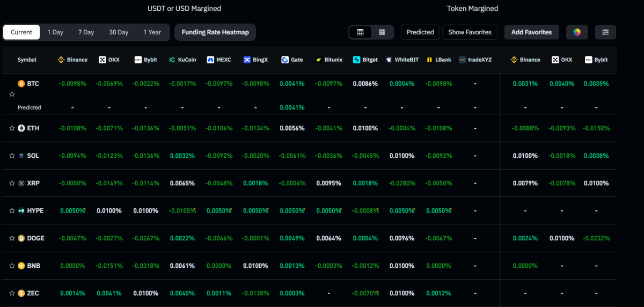Image resolution: width=644 pixels, height=307 pixels.
Task: Click the Bitcoin coin icon
Action: pyautogui.click(x=21, y=84)
